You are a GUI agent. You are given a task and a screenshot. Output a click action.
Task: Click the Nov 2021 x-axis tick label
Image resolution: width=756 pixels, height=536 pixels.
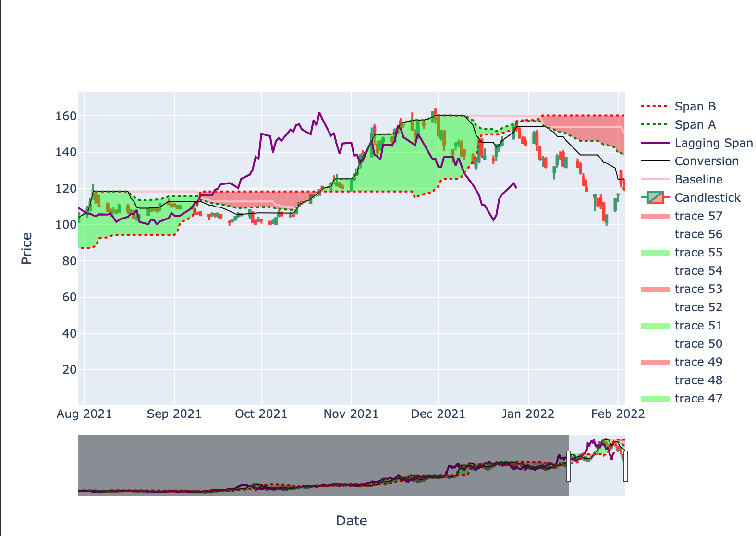[x=351, y=414]
